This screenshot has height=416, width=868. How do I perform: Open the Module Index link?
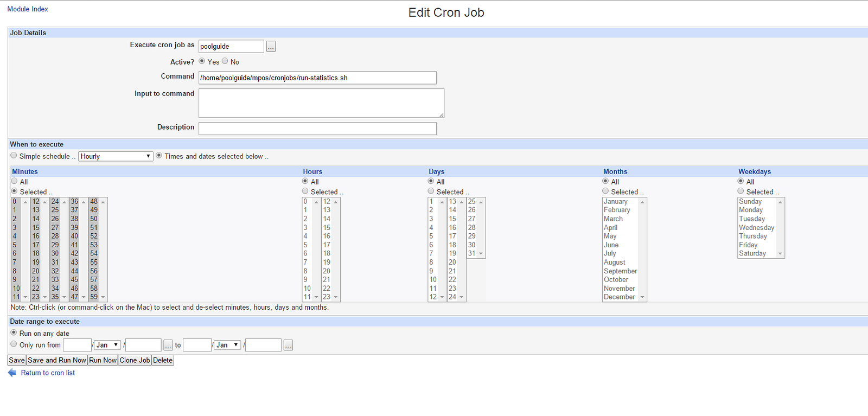(x=28, y=9)
